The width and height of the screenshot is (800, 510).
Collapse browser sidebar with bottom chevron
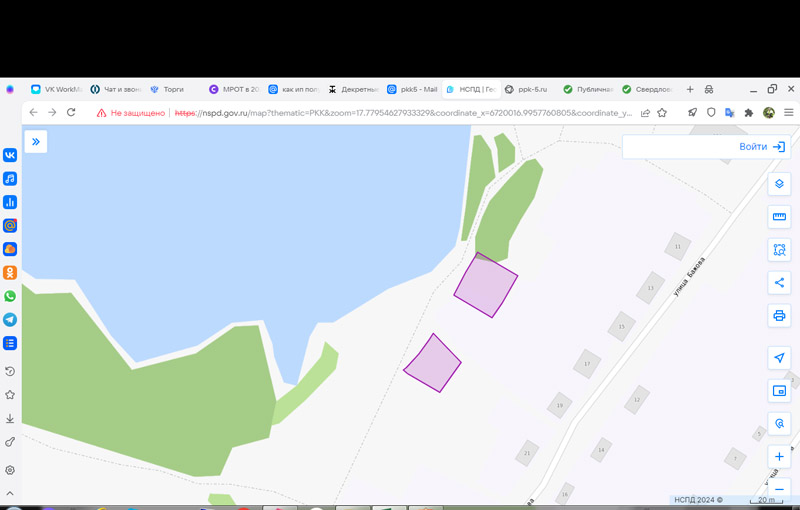coord(10,494)
